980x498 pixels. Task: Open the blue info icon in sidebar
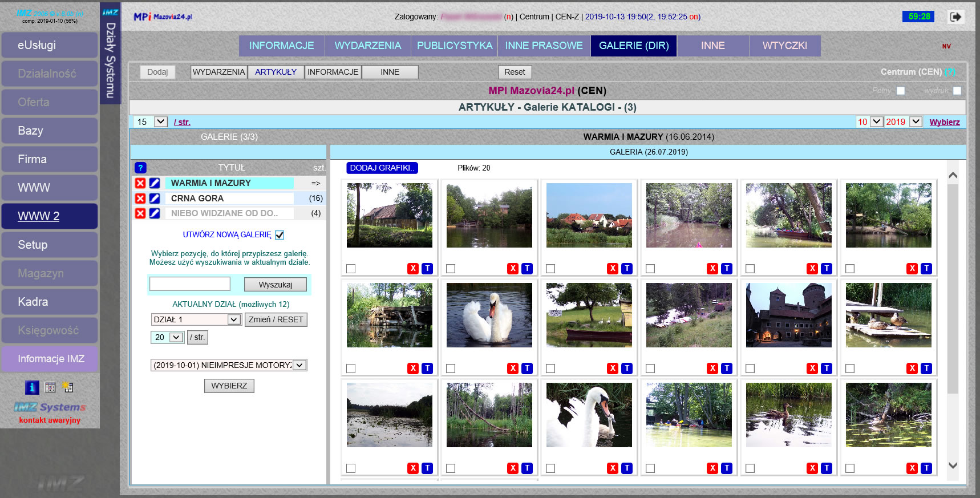pos(32,387)
